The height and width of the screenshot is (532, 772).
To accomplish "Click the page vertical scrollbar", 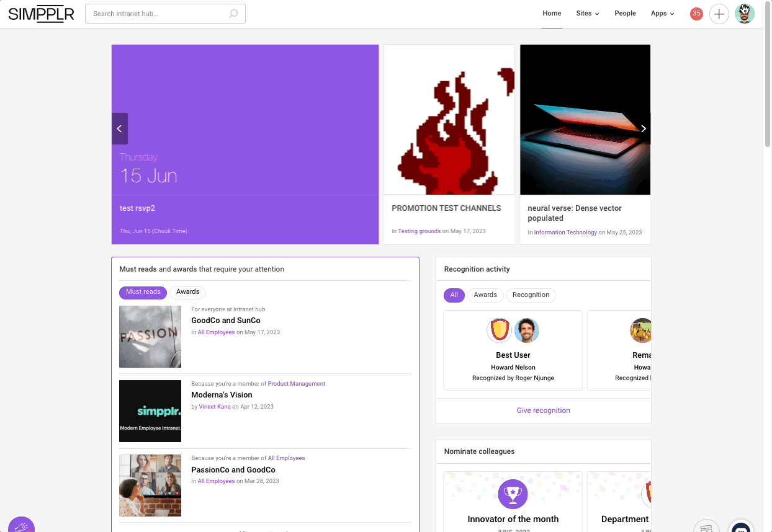I will click(x=767, y=74).
